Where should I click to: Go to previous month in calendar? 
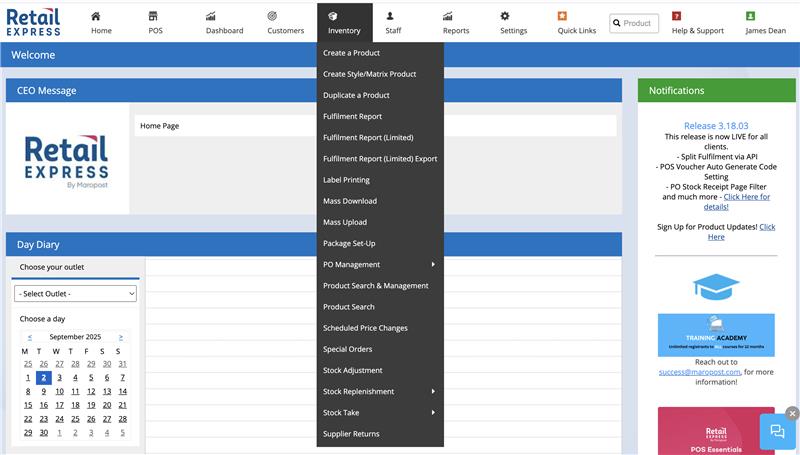click(x=30, y=337)
